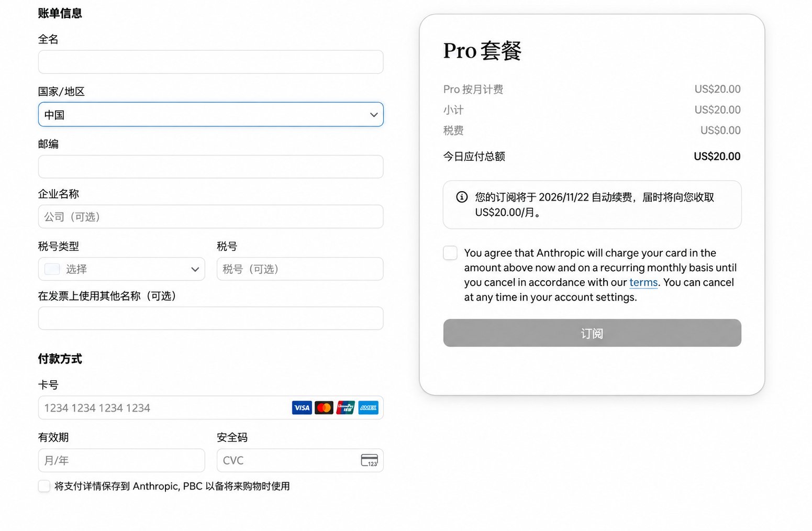Screen dimensions: 812x531
Task: Click the 邮编 postal code field
Action: point(210,167)
